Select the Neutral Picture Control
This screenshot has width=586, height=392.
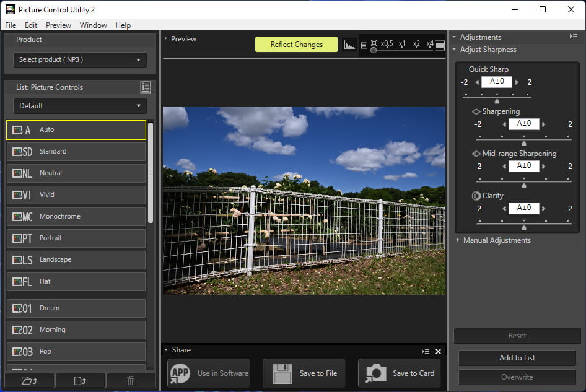pyautogui.click(x=76, y=173)
